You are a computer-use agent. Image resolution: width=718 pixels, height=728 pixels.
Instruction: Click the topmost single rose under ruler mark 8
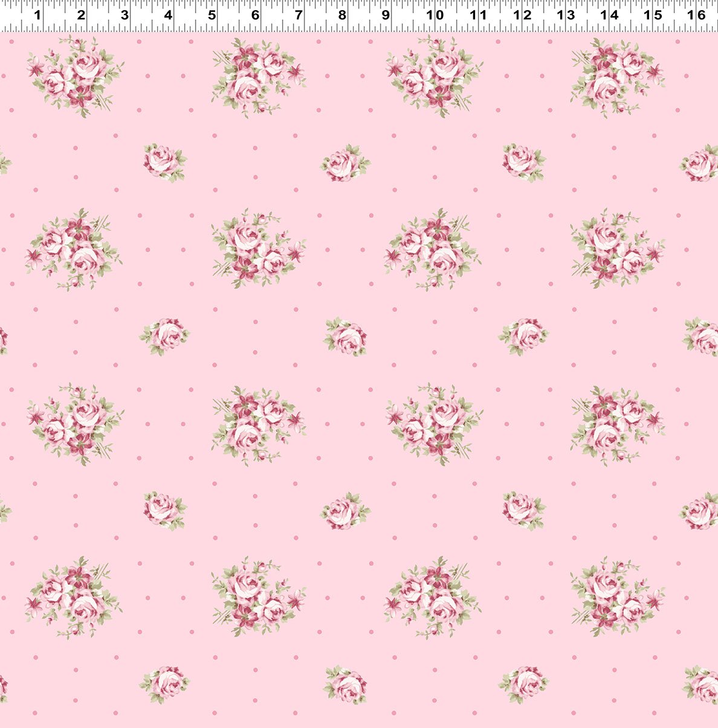pos(344,163)
